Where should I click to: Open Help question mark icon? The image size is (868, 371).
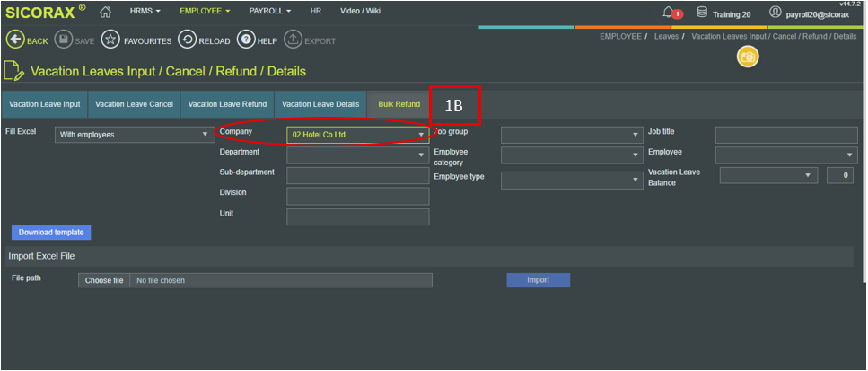(246, 40)
